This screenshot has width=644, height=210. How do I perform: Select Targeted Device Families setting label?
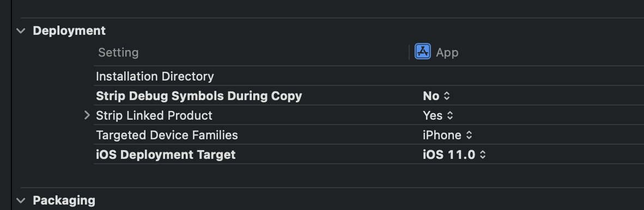coord(167,135)
